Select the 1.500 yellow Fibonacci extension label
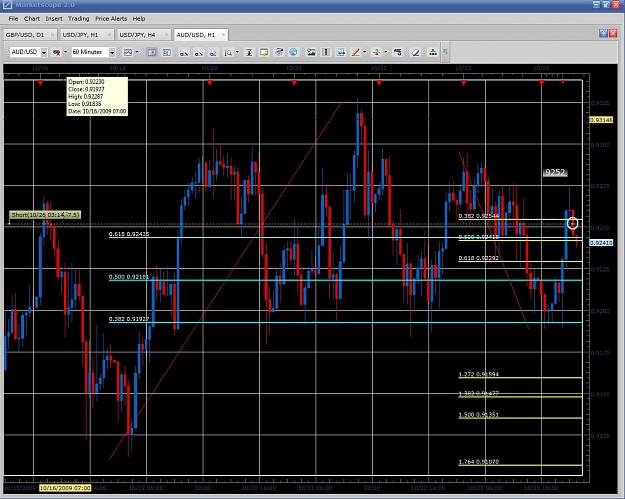This screenshot has width=625, height=499. coord(479,415)
